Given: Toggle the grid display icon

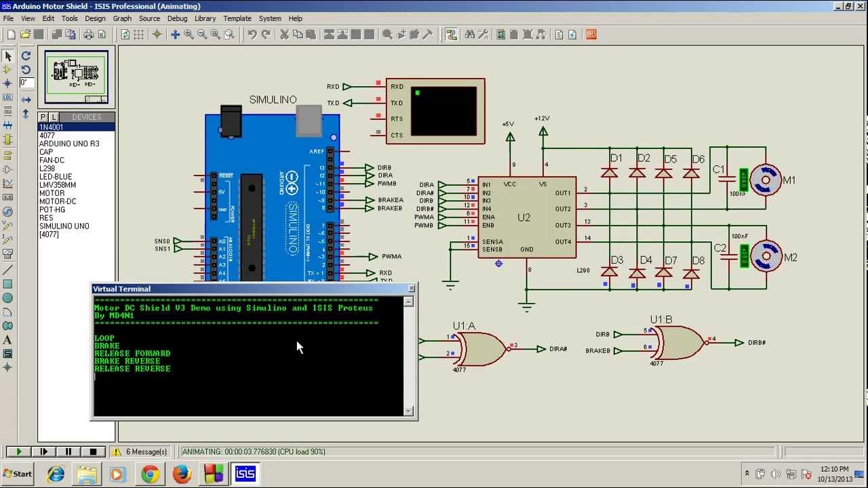Looking at the screenshot, I should click(x=138, y=35).
